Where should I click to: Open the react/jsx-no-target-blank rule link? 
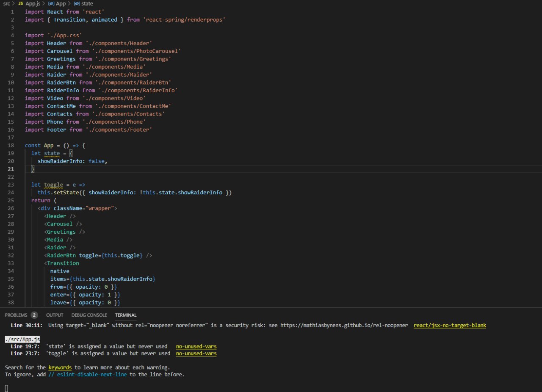450,326
